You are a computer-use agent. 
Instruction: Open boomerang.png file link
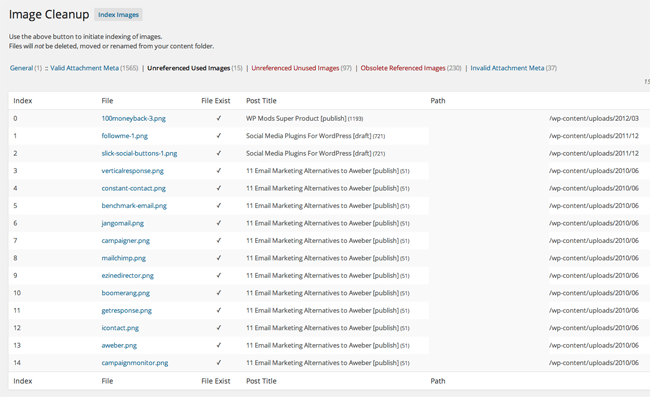(126, 293)
